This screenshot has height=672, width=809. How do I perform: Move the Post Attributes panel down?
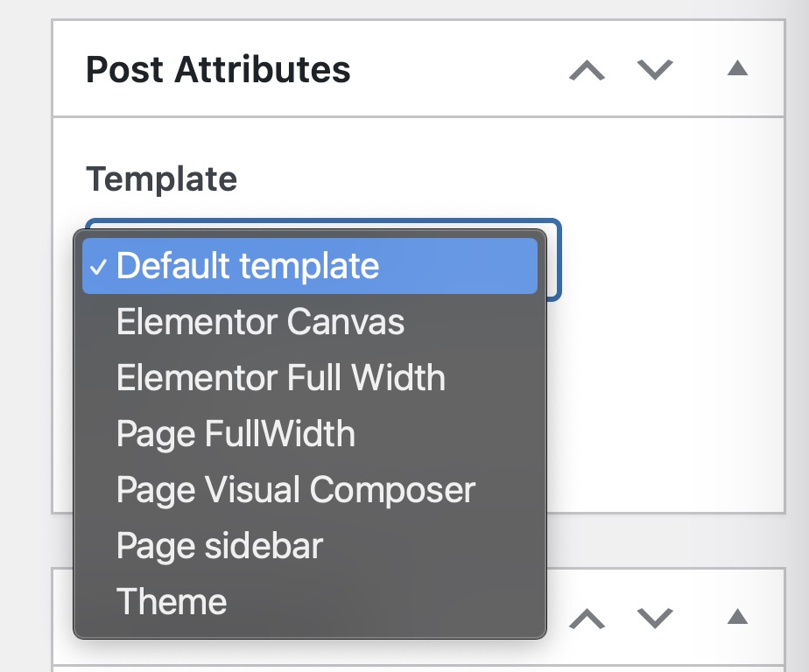click(x=654, y=70)
